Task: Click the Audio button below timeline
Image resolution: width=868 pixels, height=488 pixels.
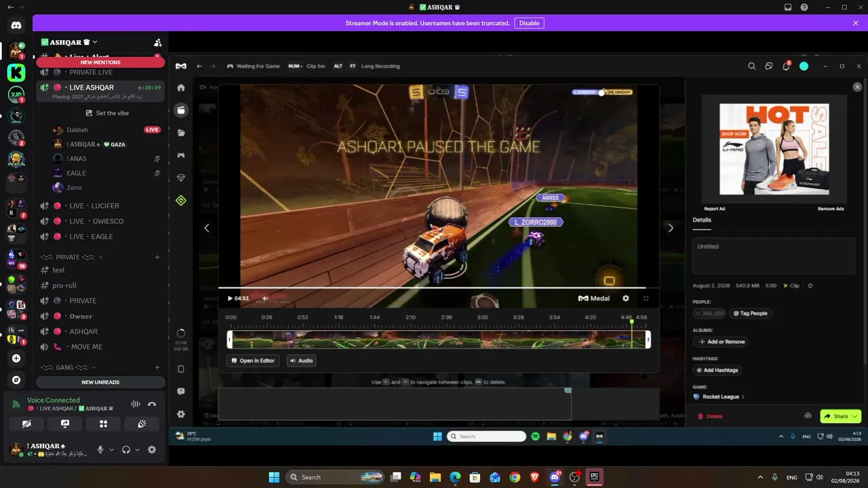Action: point(302,361)
